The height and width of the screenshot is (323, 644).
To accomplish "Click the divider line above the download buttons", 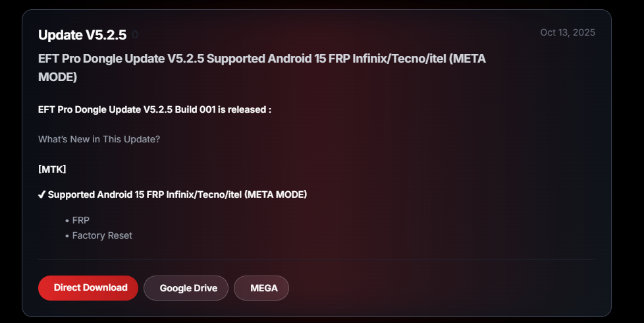I will [316, 259].
